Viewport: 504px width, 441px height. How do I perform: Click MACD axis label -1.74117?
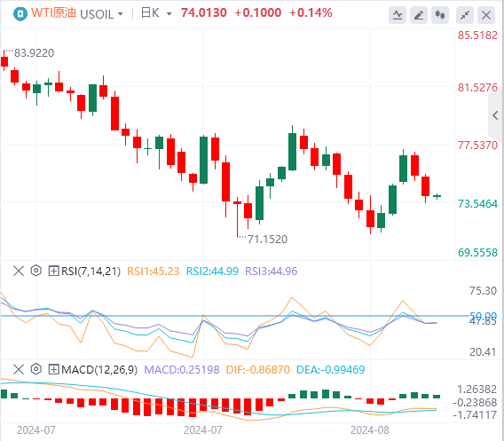(475, 415)
